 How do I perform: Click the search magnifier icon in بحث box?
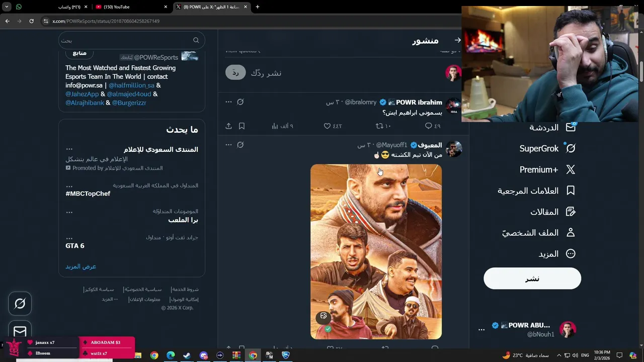click(196, 40)
